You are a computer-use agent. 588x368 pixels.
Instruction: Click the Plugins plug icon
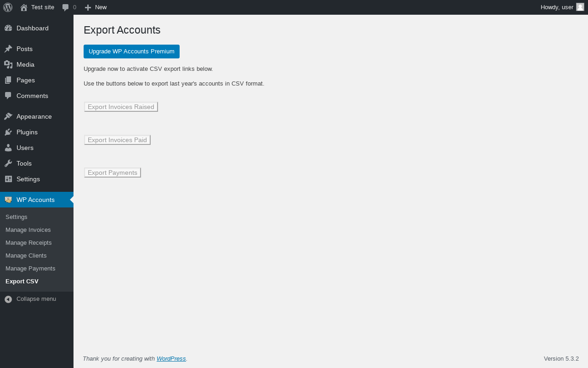[x=8, y=132]
